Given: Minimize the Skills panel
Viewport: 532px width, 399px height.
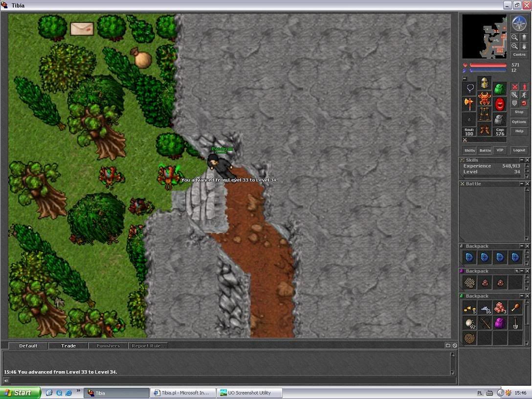Looking at the screenshot, I should pyautogui.click(x=522, y=160).
